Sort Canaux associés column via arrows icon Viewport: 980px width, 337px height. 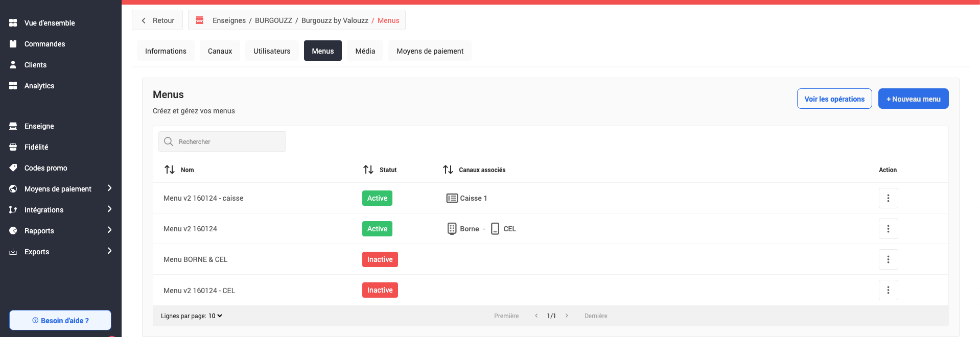click(x=448, y=170)
